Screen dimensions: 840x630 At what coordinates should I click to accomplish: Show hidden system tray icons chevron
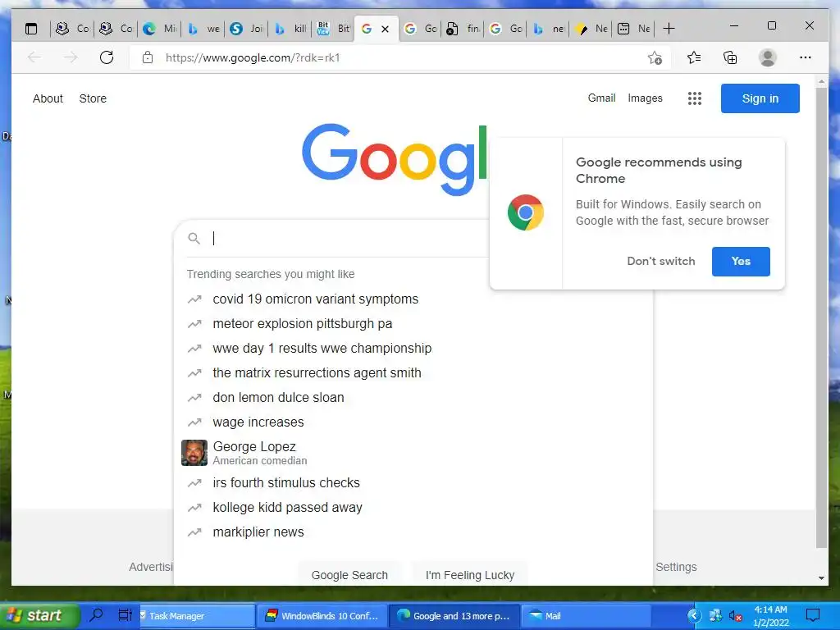[694, 615]
